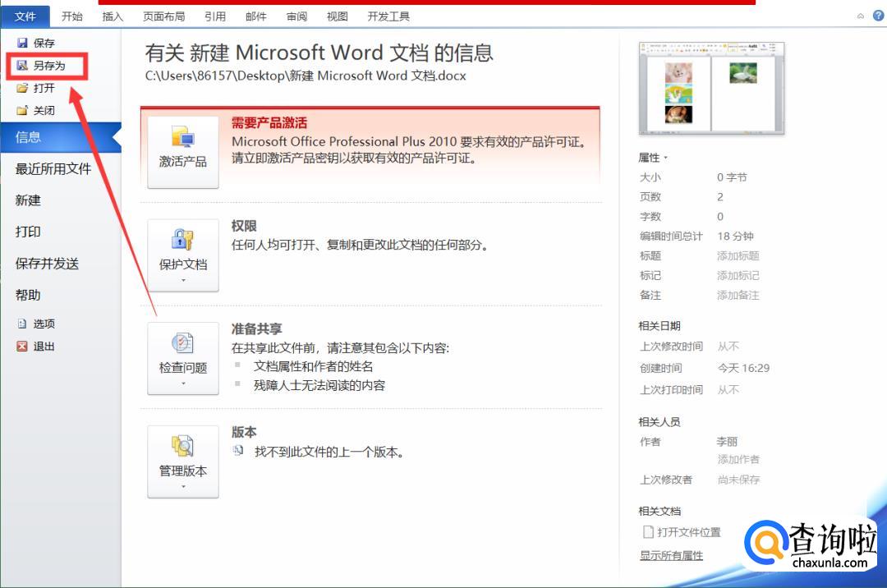Click the Activate Product (激活产品) button
This screenshot has width=887, height=588.
(x=183, y=152)
